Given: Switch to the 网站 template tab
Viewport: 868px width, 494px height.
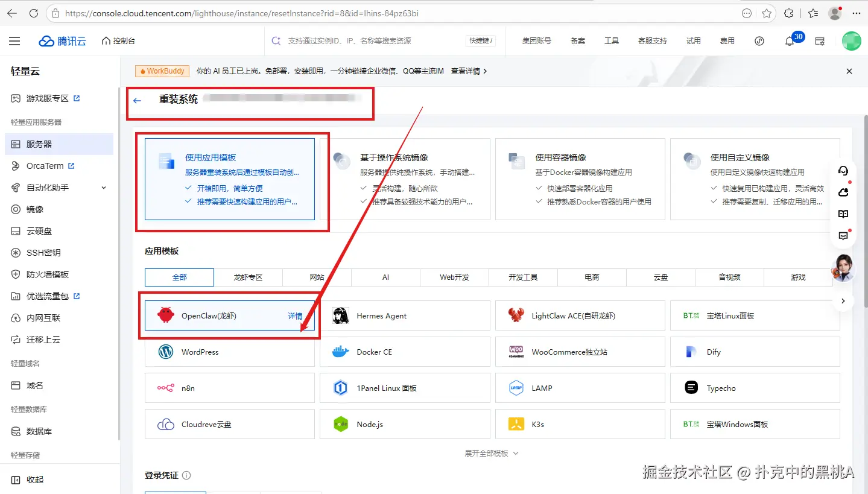Looking at the screenshot, I should pyautogui.click(x=317, y=277).
